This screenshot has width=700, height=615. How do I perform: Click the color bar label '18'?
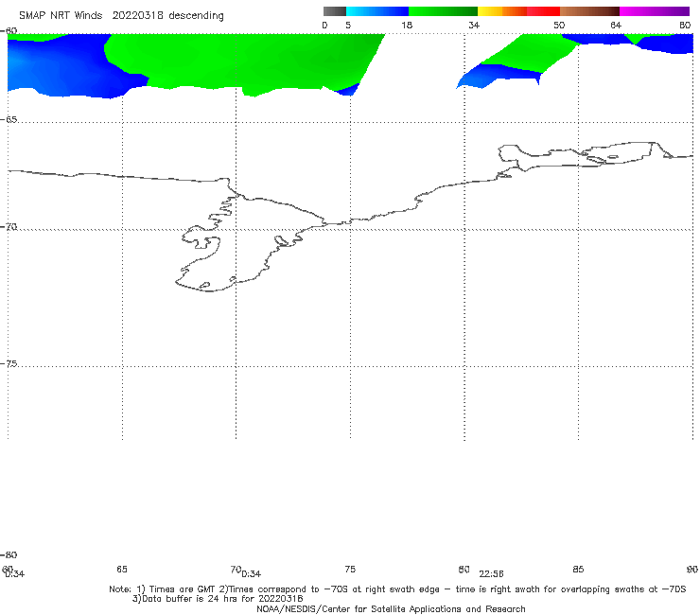point(407,25)
